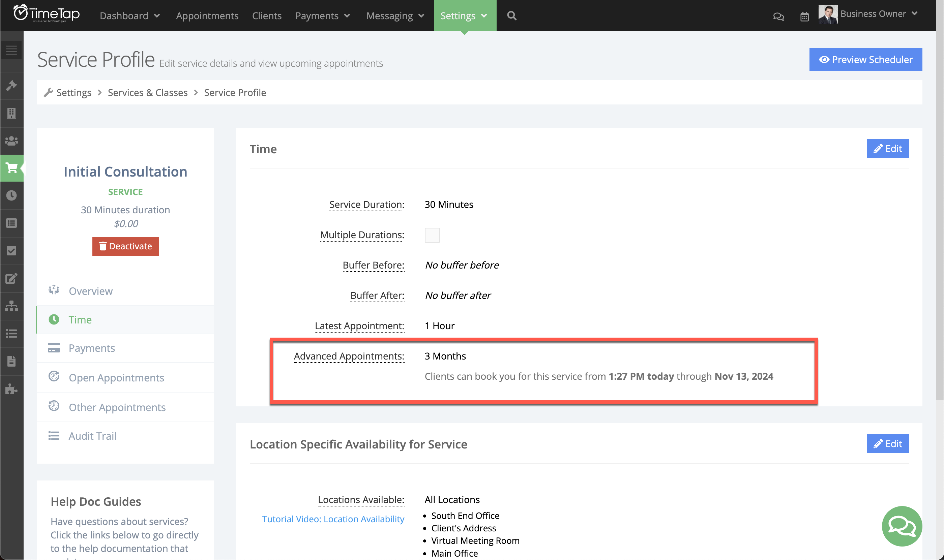Select the Audit Trail side tab
Image resolution: width=944 pixels, height=560 pixels.
92,436
